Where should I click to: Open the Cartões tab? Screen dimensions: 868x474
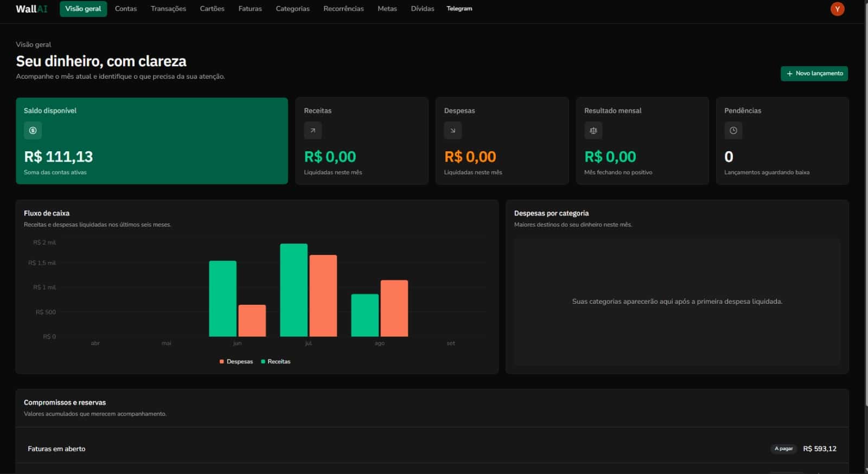pos(212,9)
